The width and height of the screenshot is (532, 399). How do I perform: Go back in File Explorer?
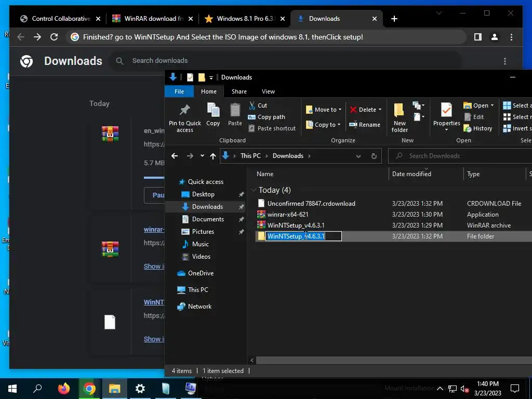point(175,156)
